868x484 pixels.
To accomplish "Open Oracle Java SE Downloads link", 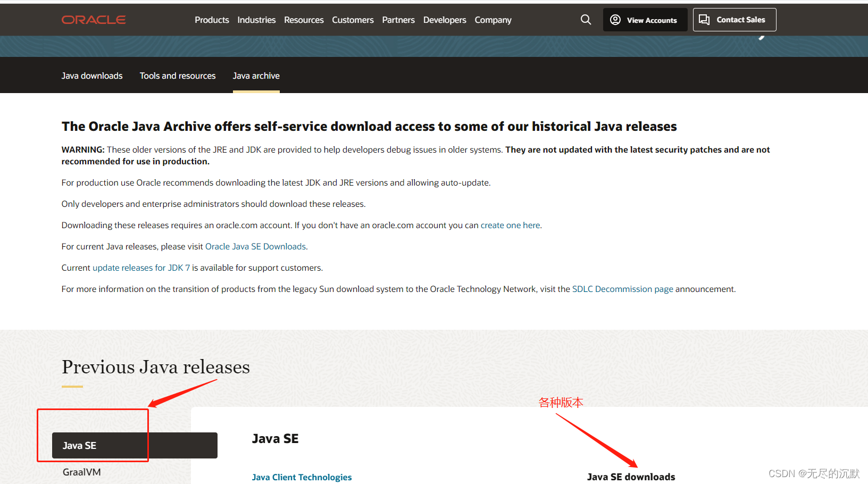I will click(255, 246).
